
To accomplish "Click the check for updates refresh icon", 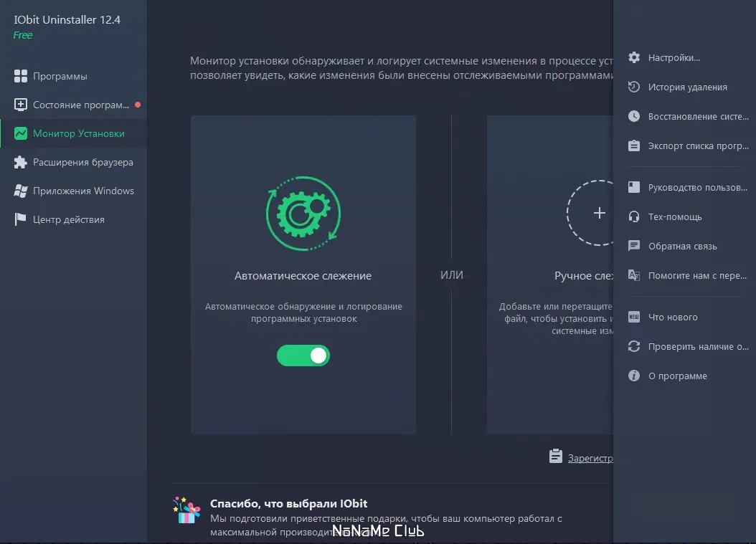I will pyautogui.click(x=634, y=346).
